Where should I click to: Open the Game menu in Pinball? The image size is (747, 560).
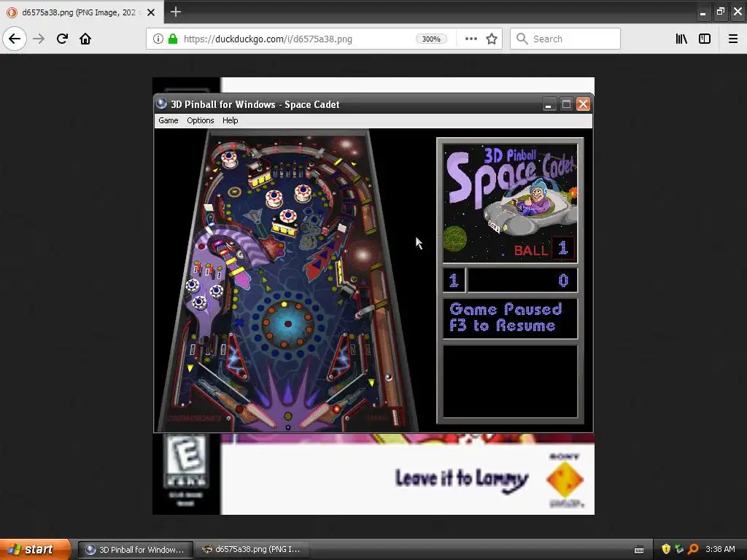(169, 120)
